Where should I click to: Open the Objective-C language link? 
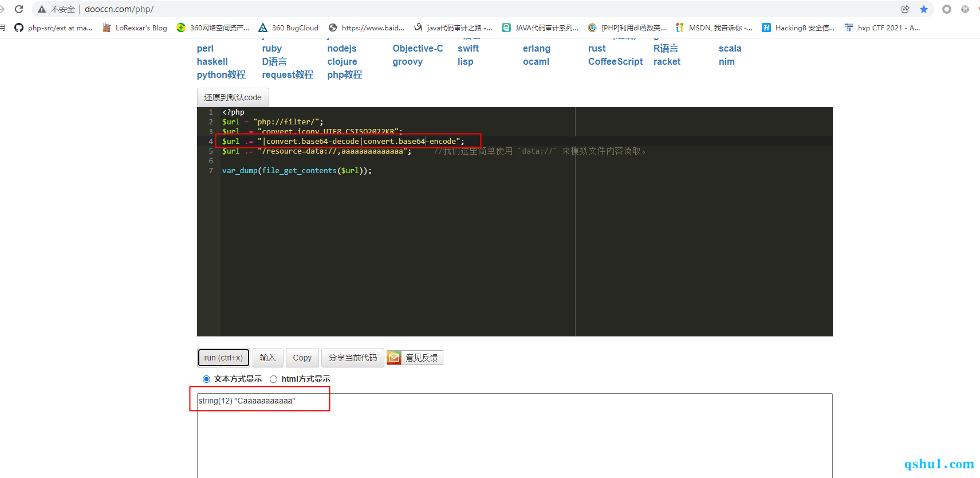(x=418, y=49)
